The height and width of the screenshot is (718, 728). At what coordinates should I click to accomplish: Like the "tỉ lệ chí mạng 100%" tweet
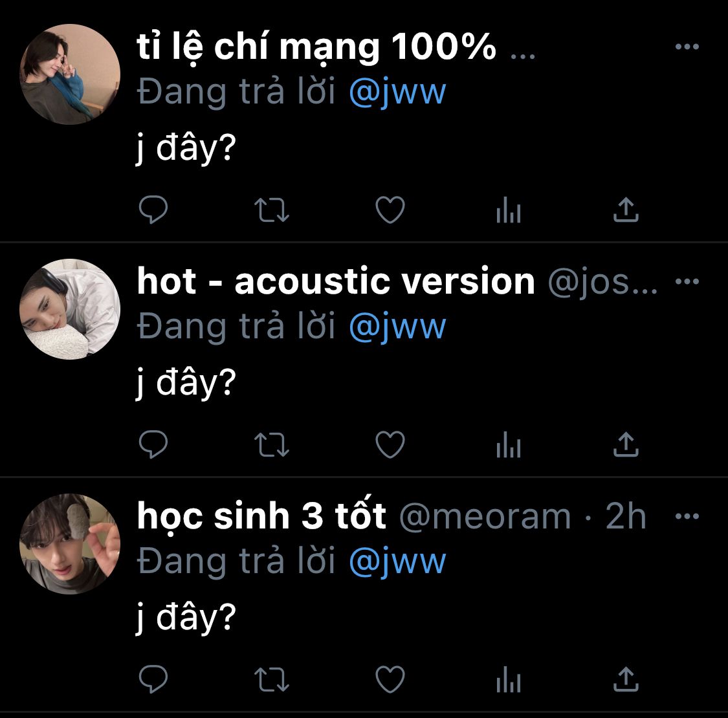point(390,210)
